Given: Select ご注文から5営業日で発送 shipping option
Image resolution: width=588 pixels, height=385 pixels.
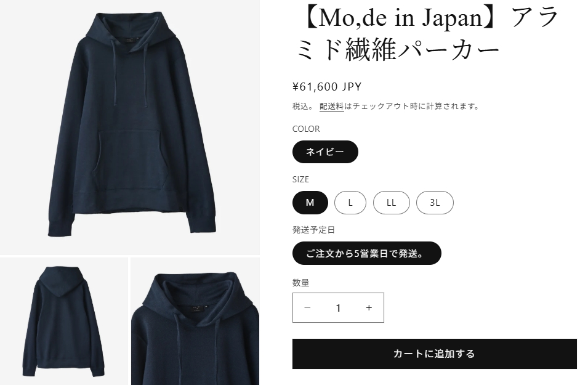Looking at the screenshot, I should click(x=367, y=253).
